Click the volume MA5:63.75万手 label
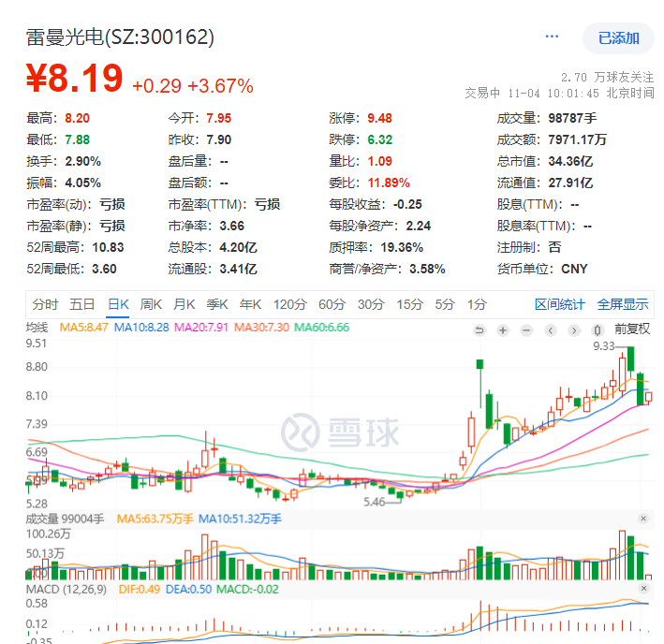Image resolution: width=664 pixels, height=644 pixels. tap(155, 519)
